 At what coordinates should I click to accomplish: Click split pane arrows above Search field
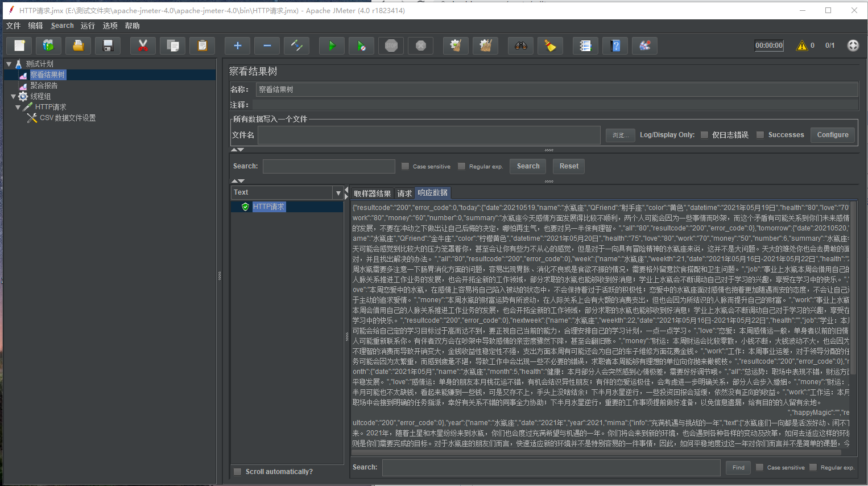[238, 150]
